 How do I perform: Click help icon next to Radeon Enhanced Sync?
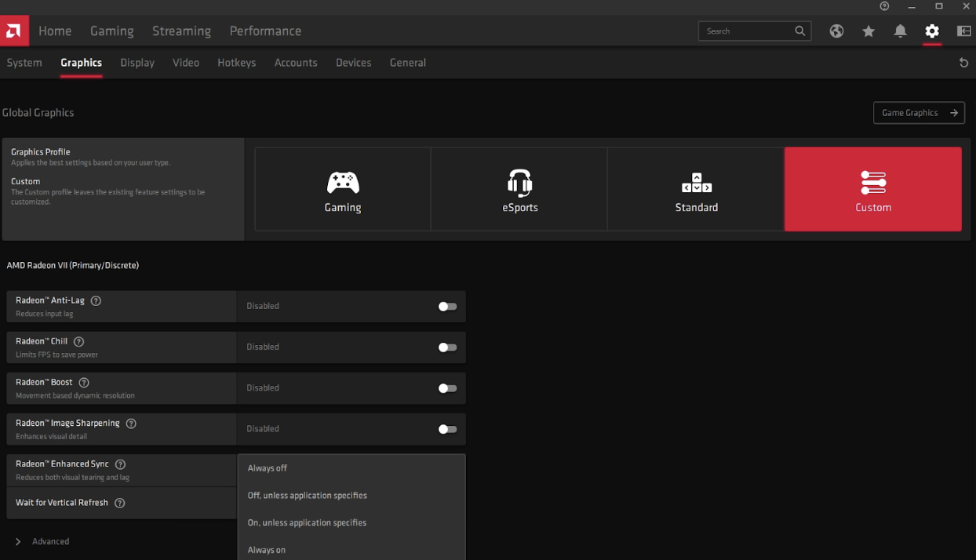(x=120, y=464)
